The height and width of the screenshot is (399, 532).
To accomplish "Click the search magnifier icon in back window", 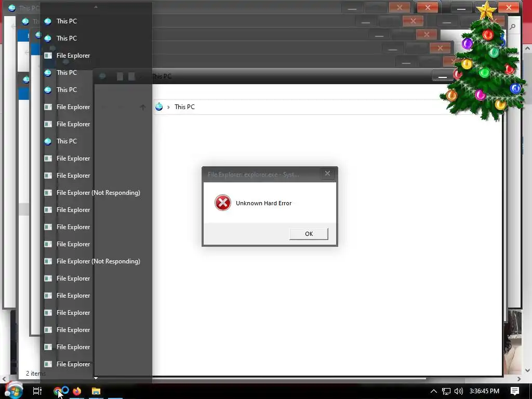I will (x=513, y=27).
